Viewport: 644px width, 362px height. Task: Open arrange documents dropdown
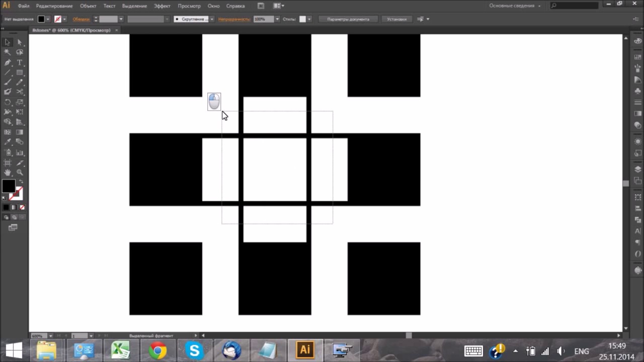pos(279,6)
